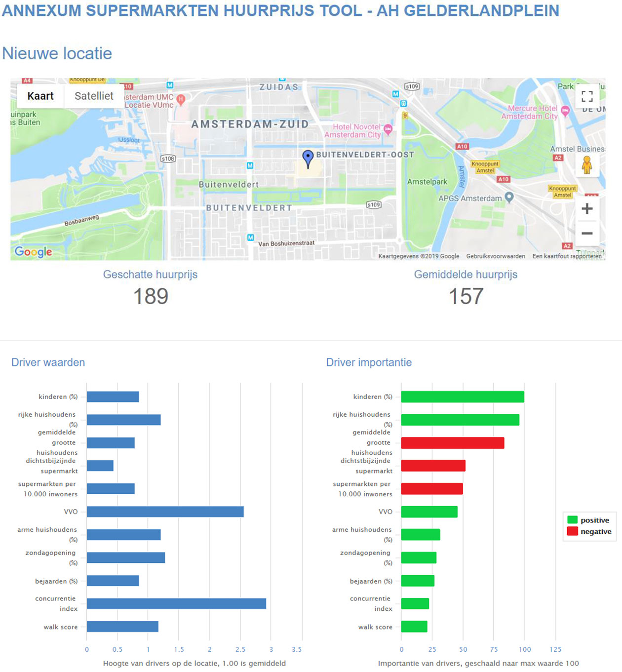The image size is (622, 672).
Task: Click green walk score importance bar
Action: point(414,627)
